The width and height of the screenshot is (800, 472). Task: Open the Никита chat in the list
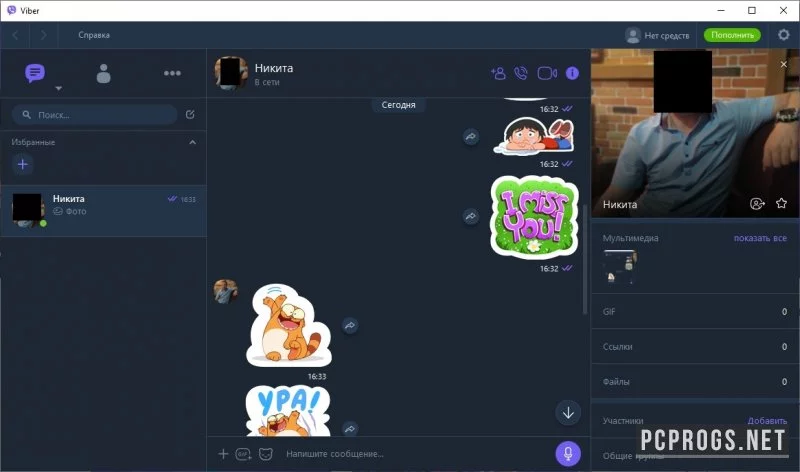click(104, 210)
